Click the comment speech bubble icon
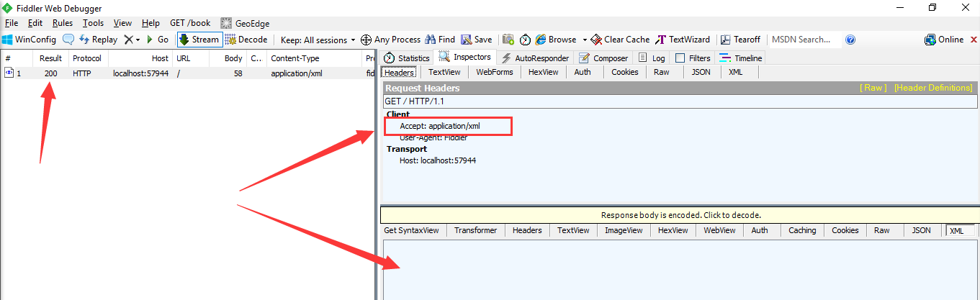Screen dimensions: 980x300 (68, 40)
